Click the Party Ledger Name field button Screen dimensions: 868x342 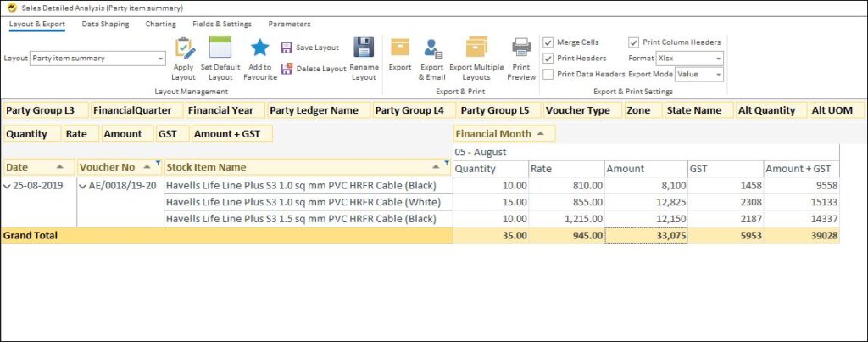318,110
